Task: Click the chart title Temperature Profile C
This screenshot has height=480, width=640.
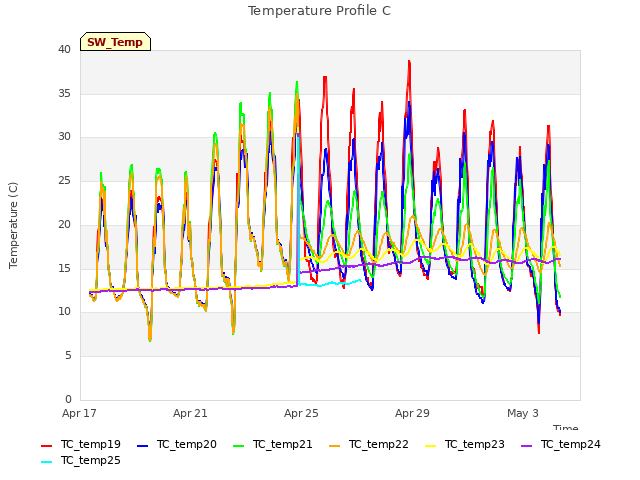Action: click(319, 11)
